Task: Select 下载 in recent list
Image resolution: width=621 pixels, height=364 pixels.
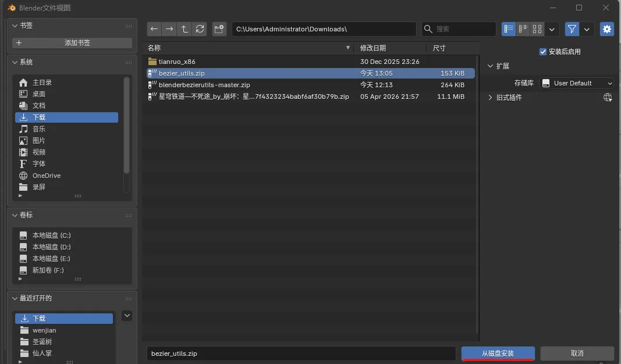Action: tap(64, 319)
